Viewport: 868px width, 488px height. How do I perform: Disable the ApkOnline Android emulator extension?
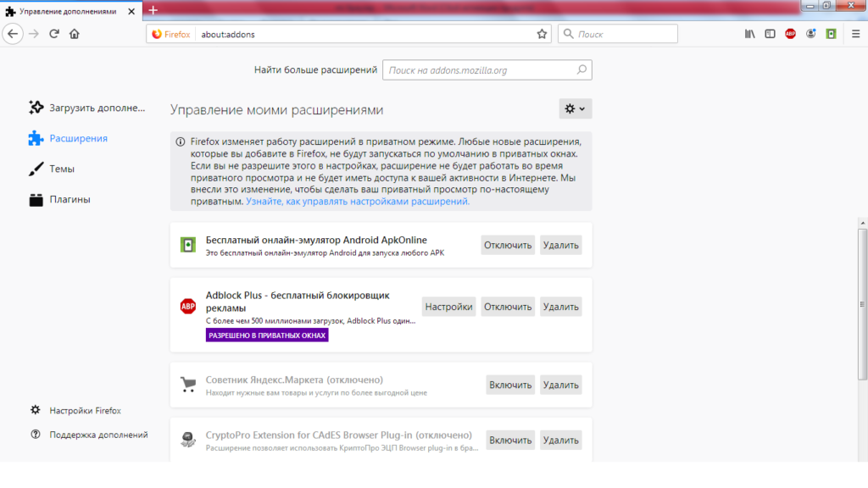pyautogui.click(x=508, y=245)
